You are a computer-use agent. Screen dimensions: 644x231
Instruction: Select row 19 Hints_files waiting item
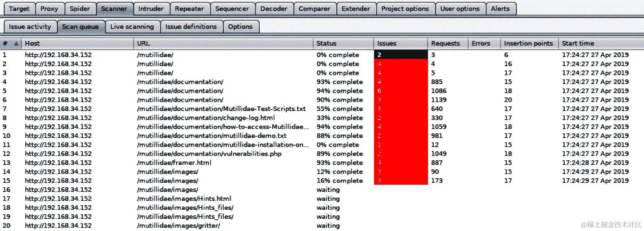322,217
